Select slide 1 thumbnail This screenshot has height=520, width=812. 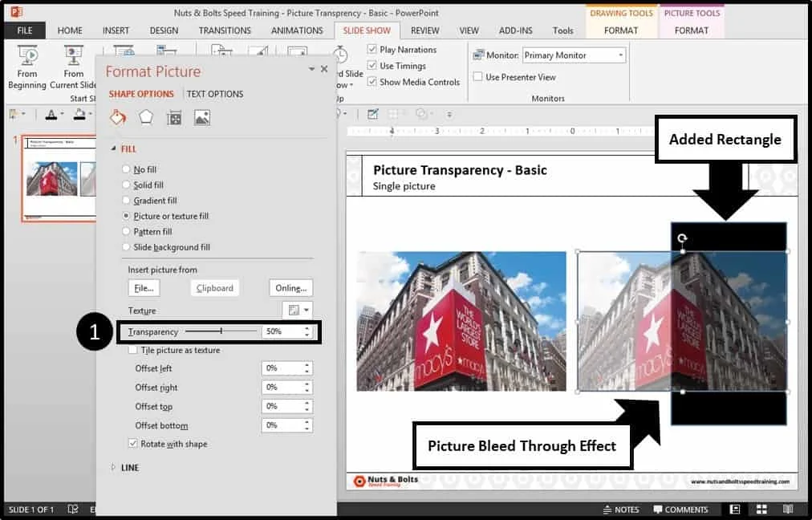(59, 178)
